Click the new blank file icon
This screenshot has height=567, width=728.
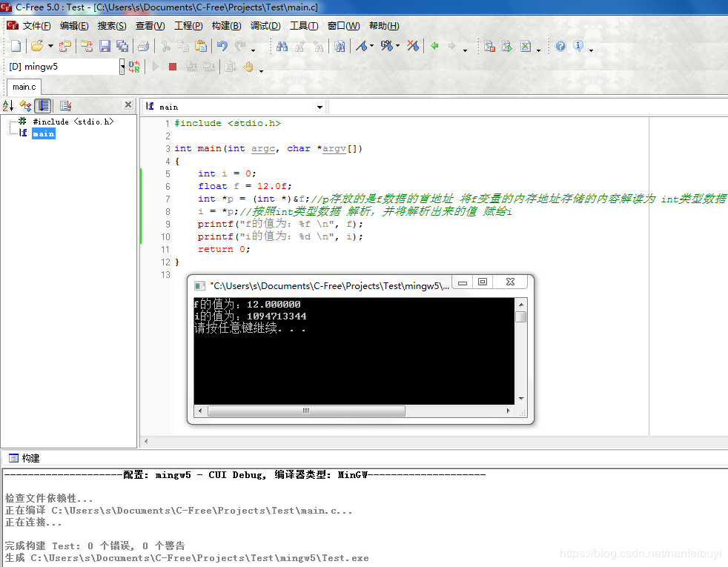[15, 46]
